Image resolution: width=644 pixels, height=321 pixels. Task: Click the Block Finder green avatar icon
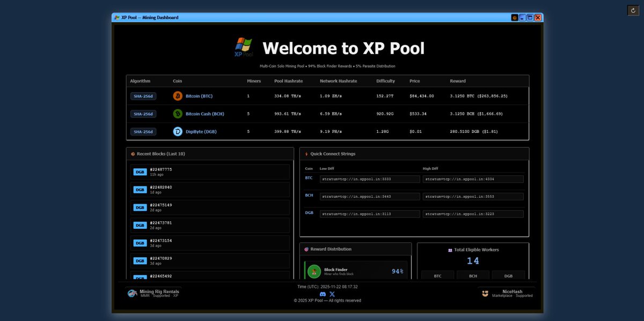(x=314, y=271)
